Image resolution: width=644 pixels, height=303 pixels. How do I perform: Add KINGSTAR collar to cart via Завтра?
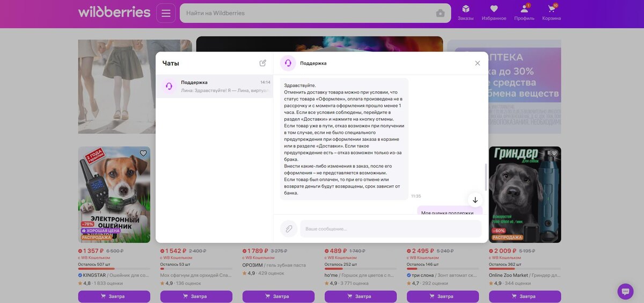[x=114, y=297]
